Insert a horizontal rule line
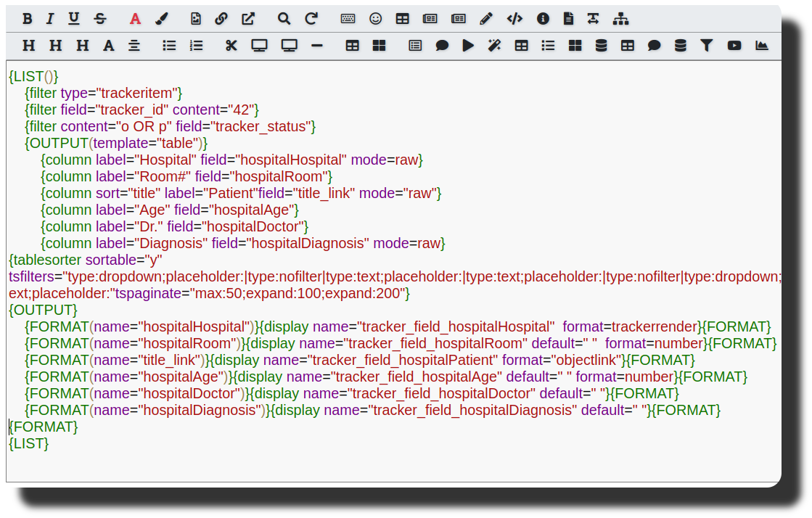The width and height of the screenshot is (812, 518). coord(317,46)
